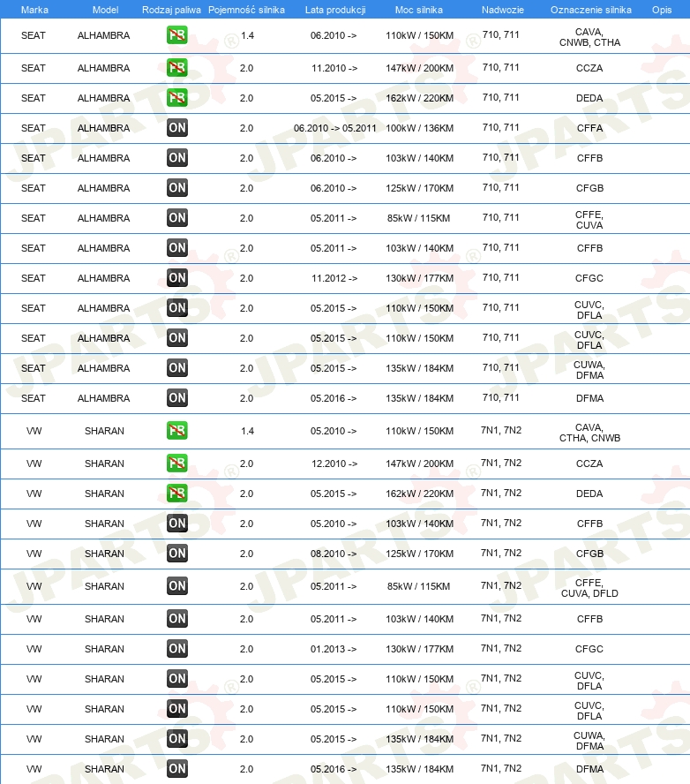The image size is (690, 784).
Task: Select '130kW / 177KM' in VW Sharan row
Action: click(x=420, y=649)
